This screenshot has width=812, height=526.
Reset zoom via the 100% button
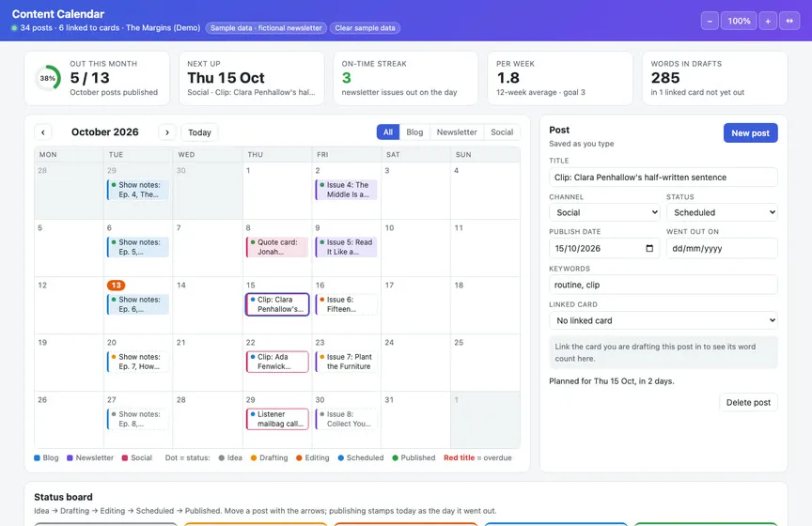point(739,21)
